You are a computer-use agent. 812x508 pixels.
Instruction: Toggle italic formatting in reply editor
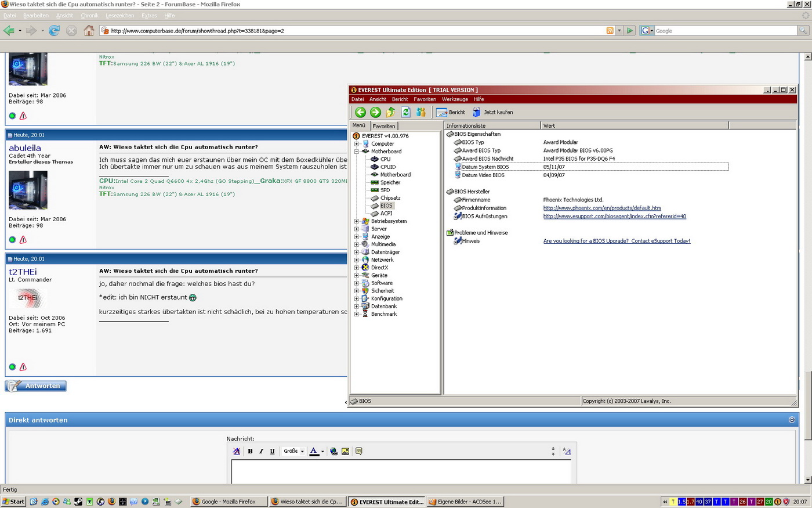pyautogui.click(x=261, y=451)
